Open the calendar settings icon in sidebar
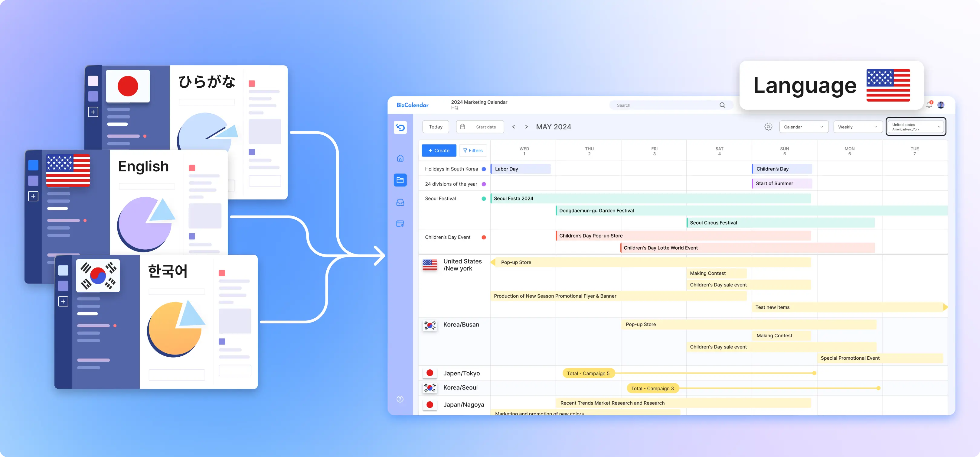 400,224
